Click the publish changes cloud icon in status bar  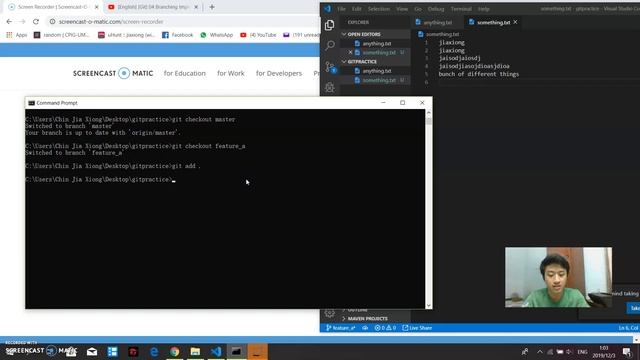pos(365,328)
